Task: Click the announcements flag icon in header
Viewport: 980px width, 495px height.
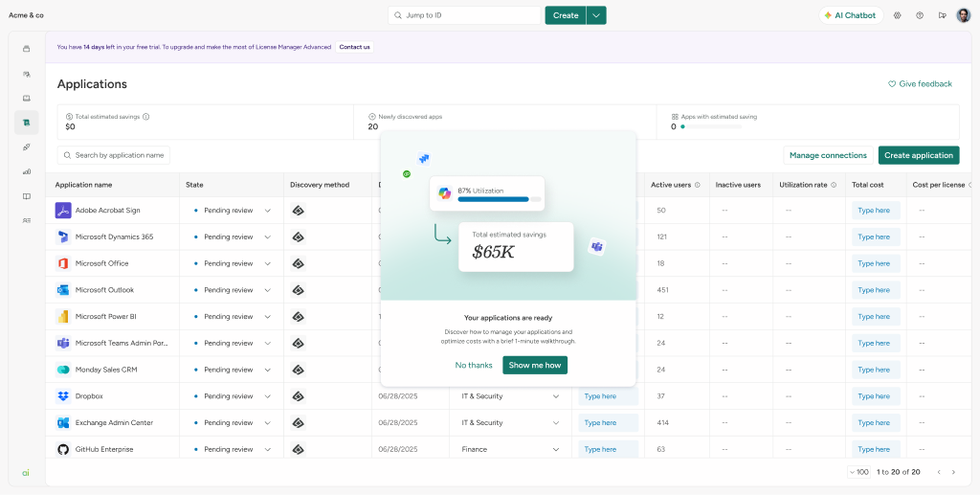Action: (x=942, y=15)
